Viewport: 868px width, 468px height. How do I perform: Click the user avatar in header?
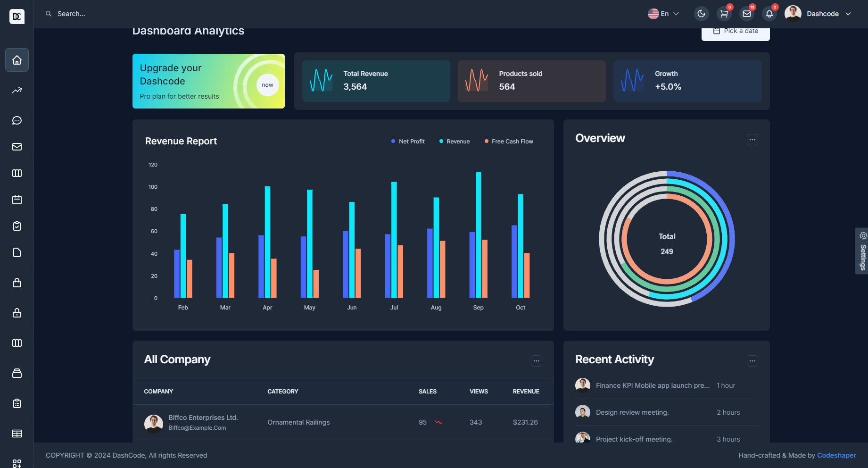[x=793, y=14]
